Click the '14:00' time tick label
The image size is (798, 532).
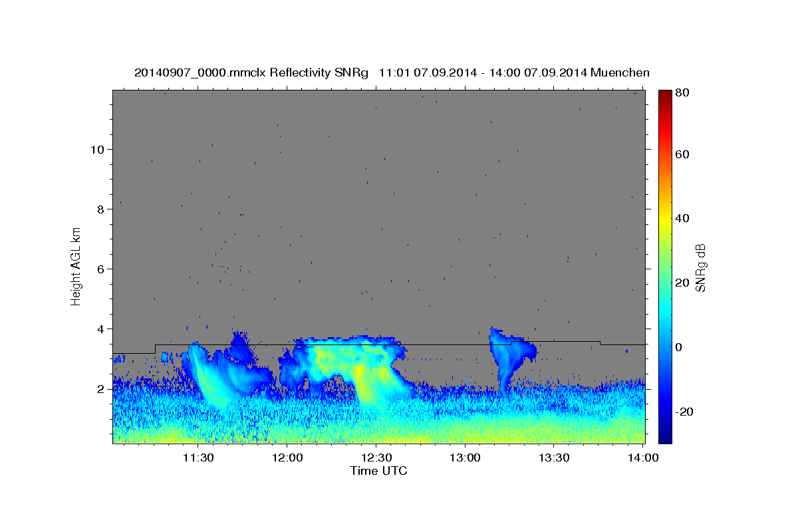[642, 458]
